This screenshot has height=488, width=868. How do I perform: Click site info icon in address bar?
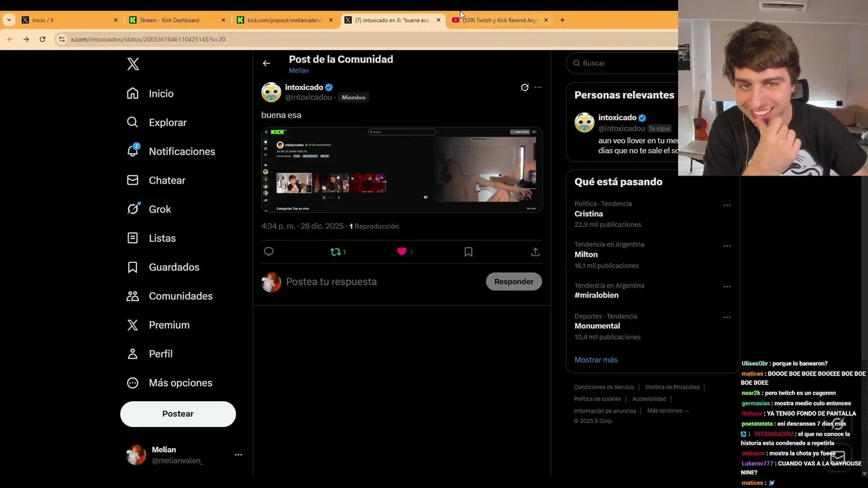(62, 39)
